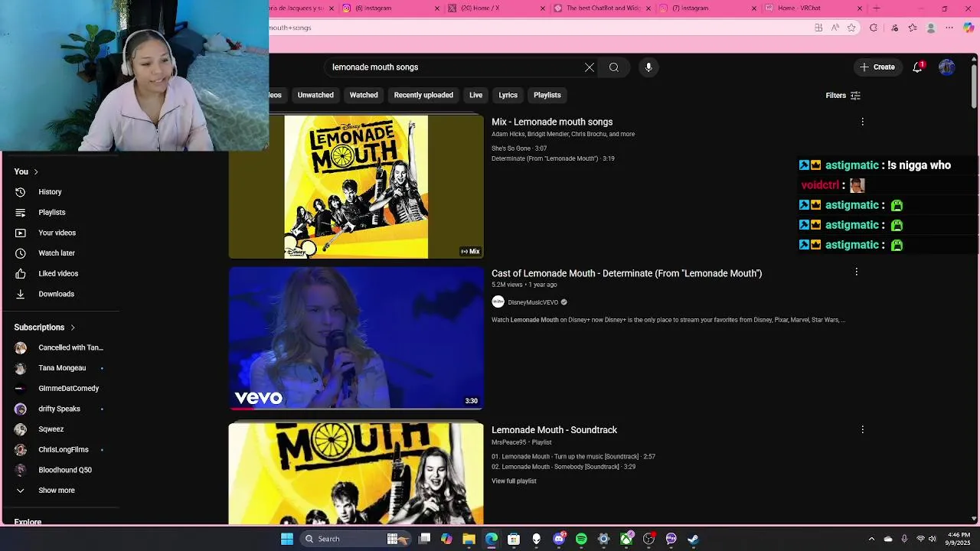Screen dimensions: 980x551
Task: Clear the YouTube search box text
Action: (x=590, y=67)
